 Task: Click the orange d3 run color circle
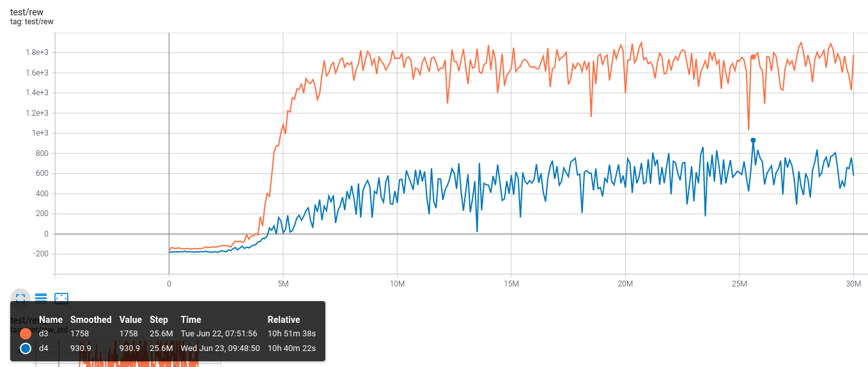pyautogui.click(x=26, y=333)
